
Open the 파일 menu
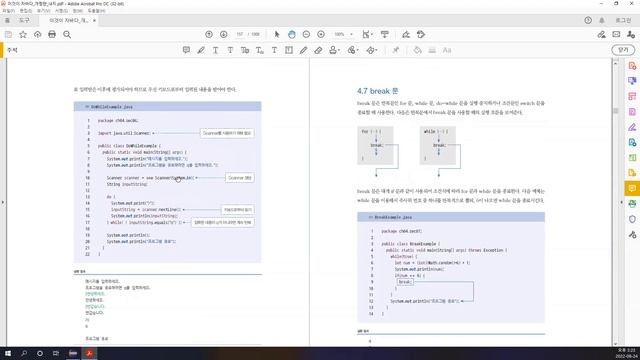tap(8, 11)
